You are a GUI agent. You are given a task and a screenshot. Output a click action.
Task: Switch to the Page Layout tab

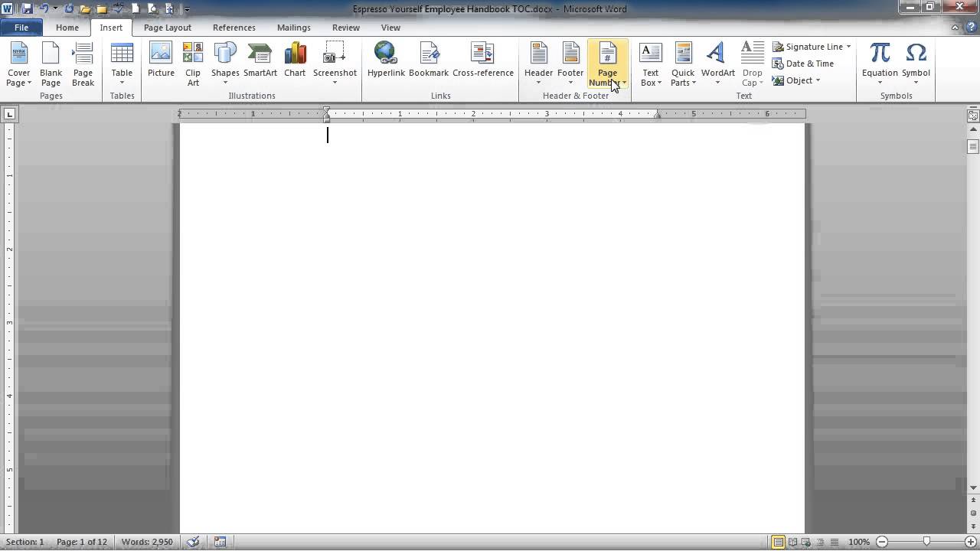(x=168, y=28)
